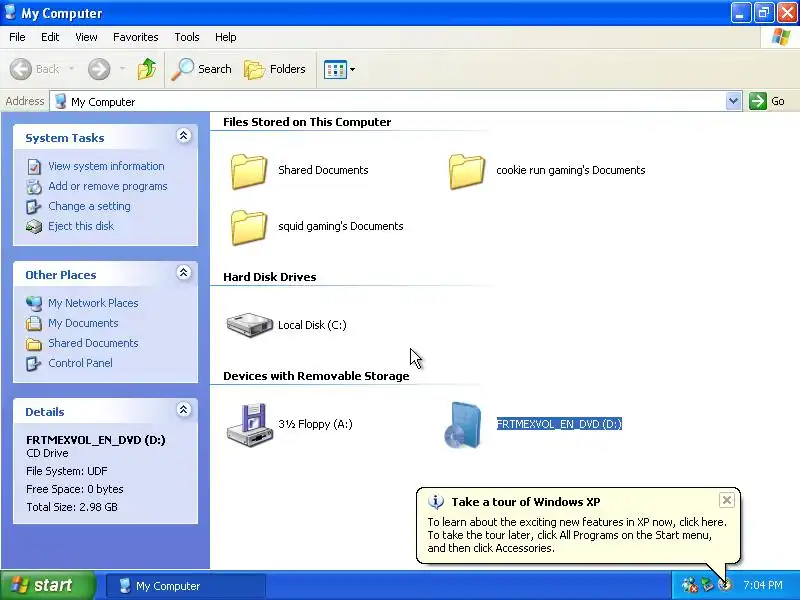Image resolution: width=800 pixels, height=600 pixels.
Task: Click the View system information icon
Action: click(34, 167)
